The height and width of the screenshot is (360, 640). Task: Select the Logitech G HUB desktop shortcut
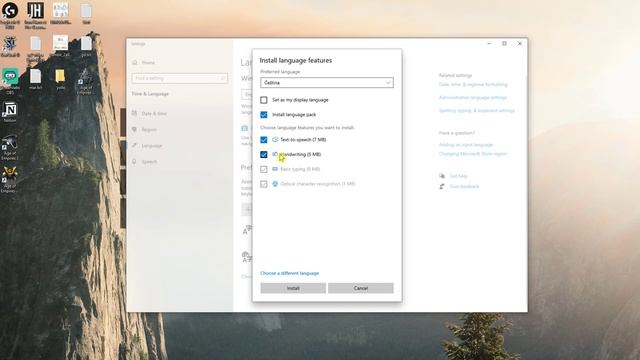tap(10, 15)
